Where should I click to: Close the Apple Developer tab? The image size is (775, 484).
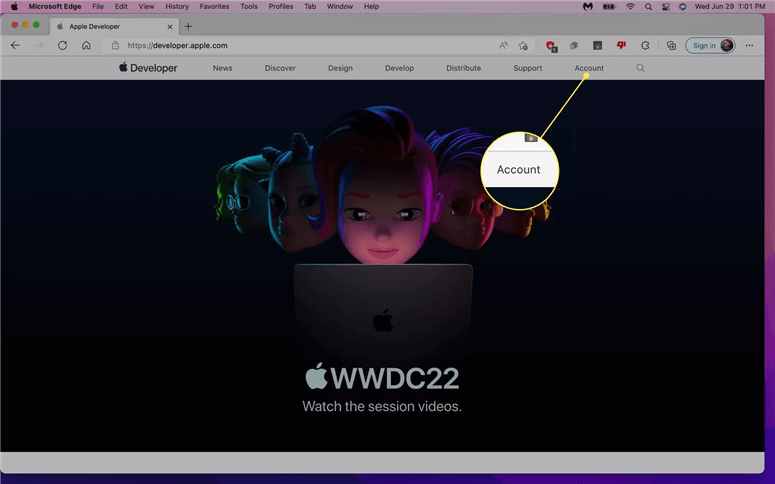coord(170,27)
